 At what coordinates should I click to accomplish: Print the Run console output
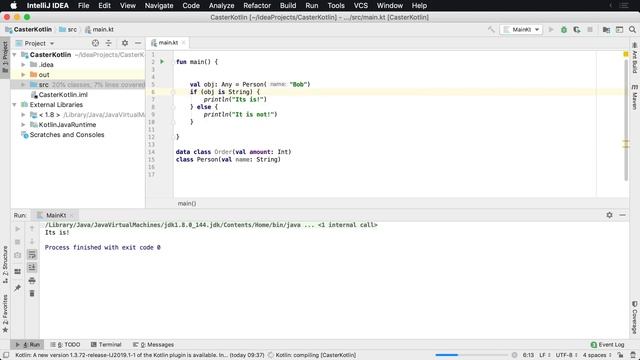click(32, 280)
